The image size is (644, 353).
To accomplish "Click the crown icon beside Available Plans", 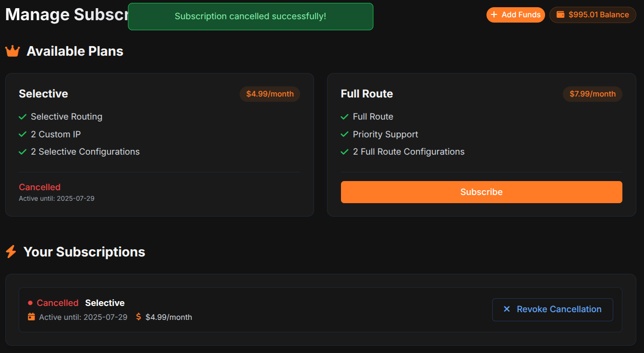I will point(12,51).
